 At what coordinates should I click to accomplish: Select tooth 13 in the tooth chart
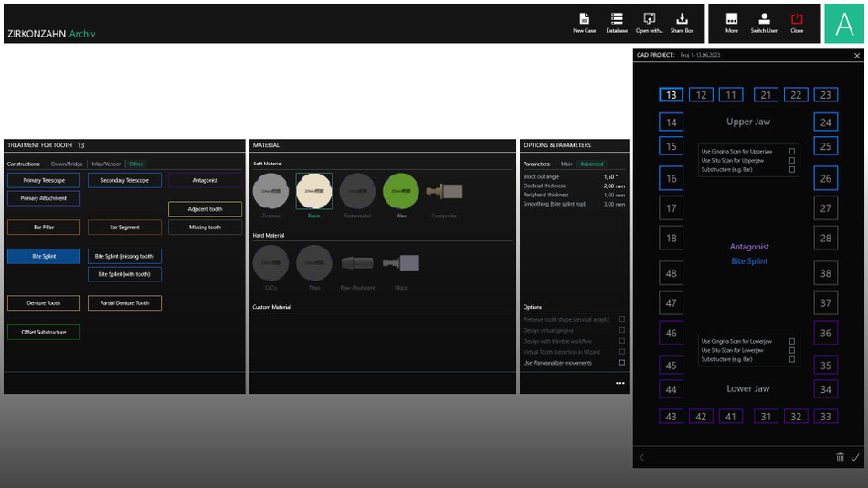(671, 95)
